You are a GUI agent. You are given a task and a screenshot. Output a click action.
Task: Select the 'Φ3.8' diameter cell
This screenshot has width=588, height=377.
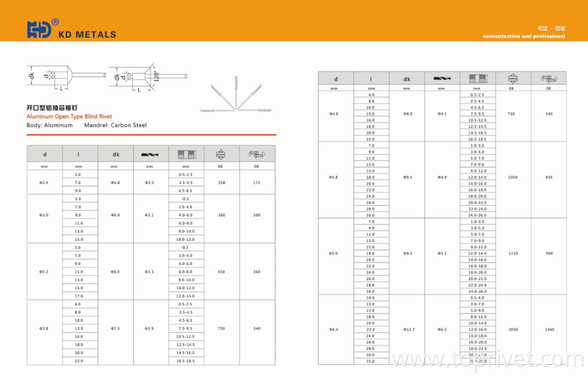[x=45, y=329]
